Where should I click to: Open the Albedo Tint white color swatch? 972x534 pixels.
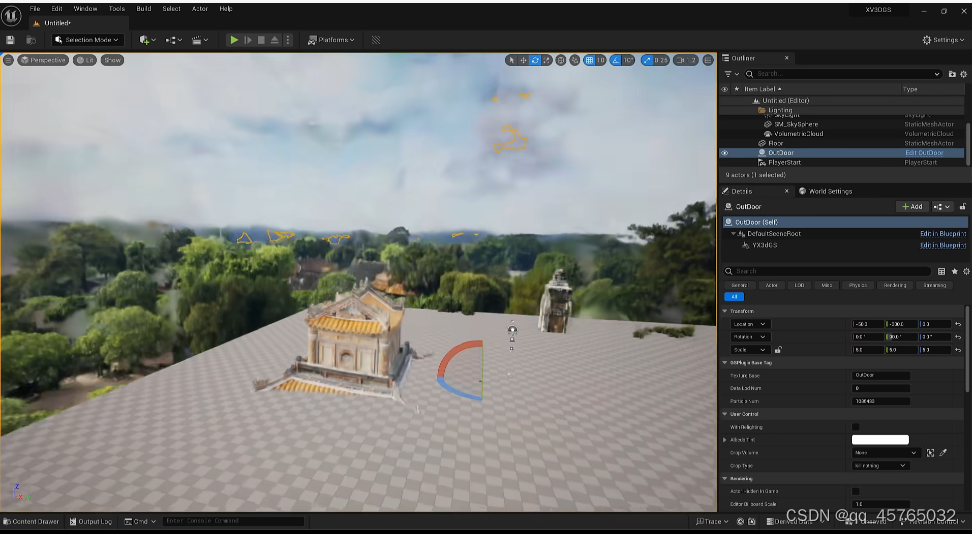pyautogui.click(x=880, y=440)
